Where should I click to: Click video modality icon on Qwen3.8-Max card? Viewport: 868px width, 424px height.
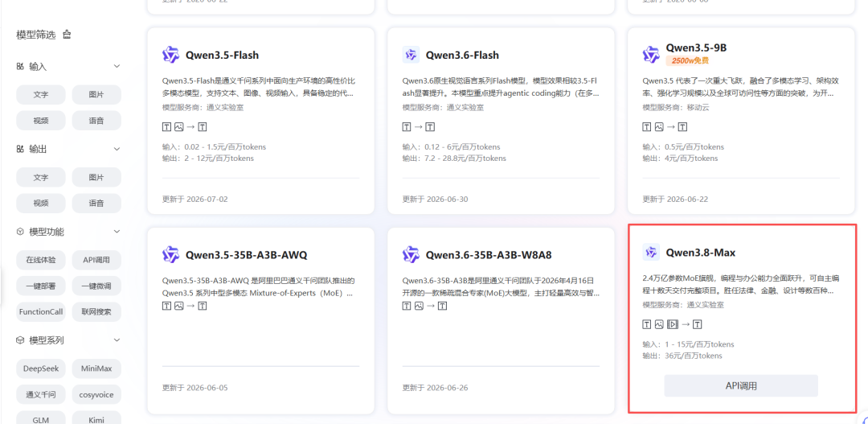pyautogui.click(x=673, y=324)
